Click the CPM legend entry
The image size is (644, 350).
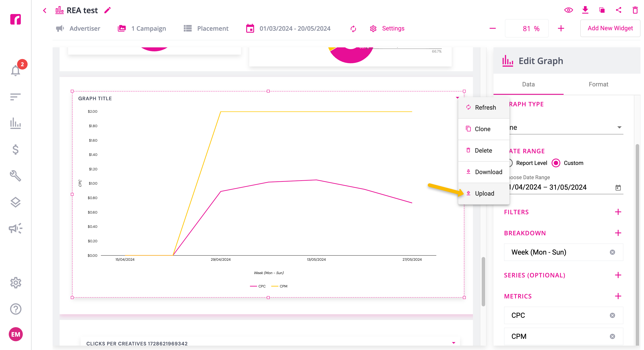(x=279, y=286)
